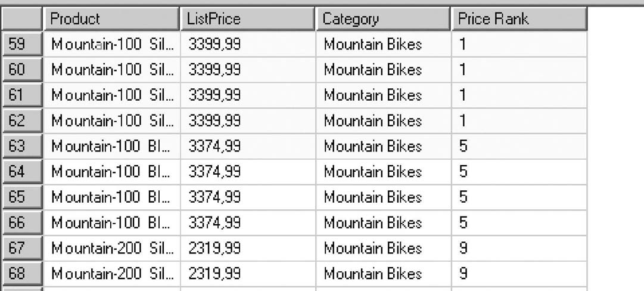
Task: Select row header 66
Action: click(22, 222)
